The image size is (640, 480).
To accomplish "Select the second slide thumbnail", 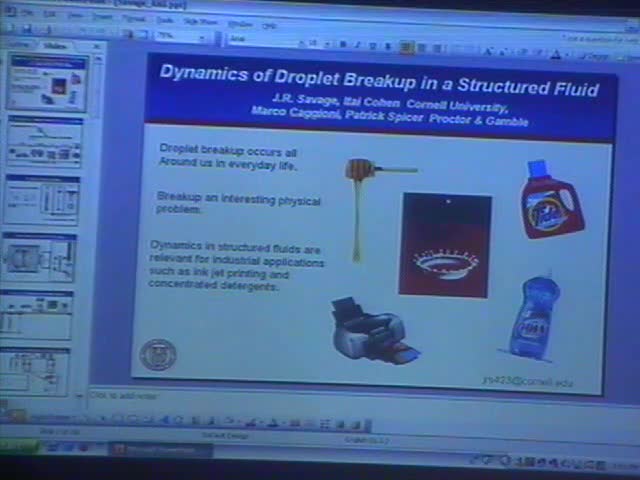I will click(45, 142).
